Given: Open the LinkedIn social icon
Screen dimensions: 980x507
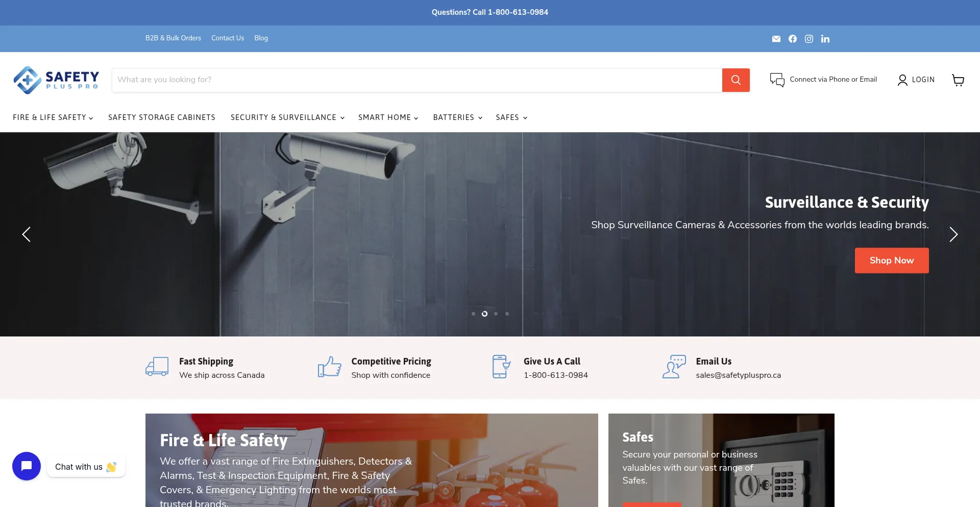Looking at the screenshot, I should (825, 39).
